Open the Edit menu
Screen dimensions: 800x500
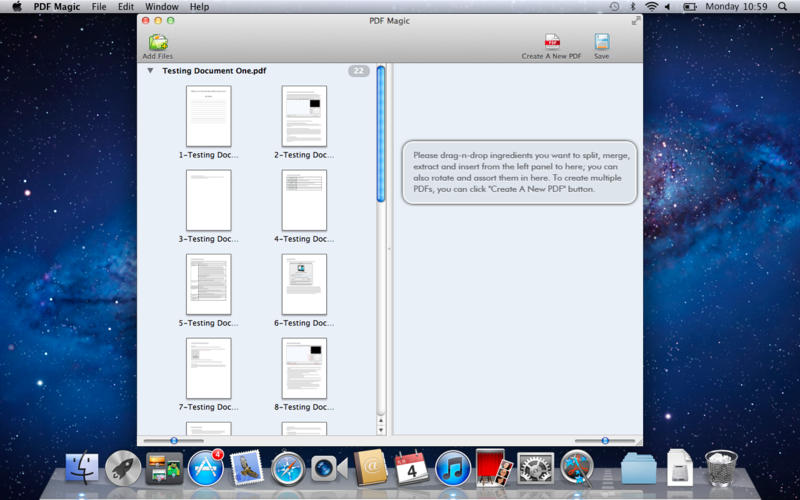pyautogui.click(x=126, y=7)
